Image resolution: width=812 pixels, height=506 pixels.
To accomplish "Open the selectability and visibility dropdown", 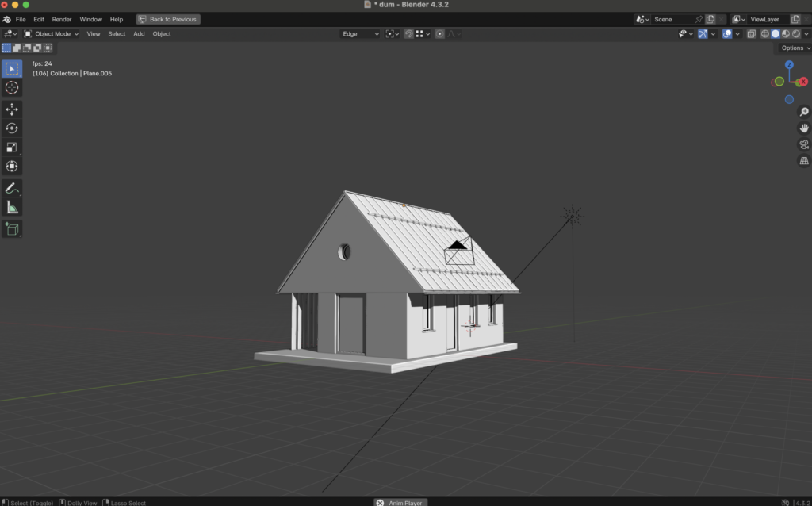I will click(686, 33).
